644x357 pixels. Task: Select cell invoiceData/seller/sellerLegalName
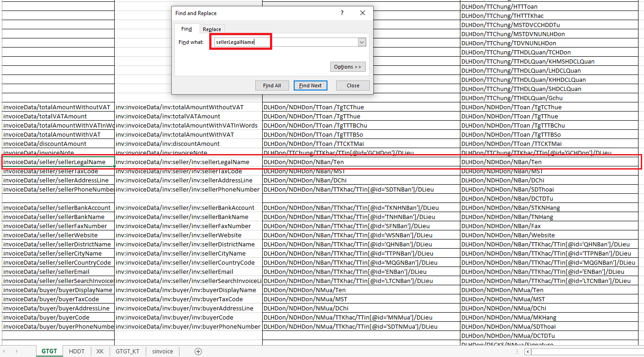(58, 162)
